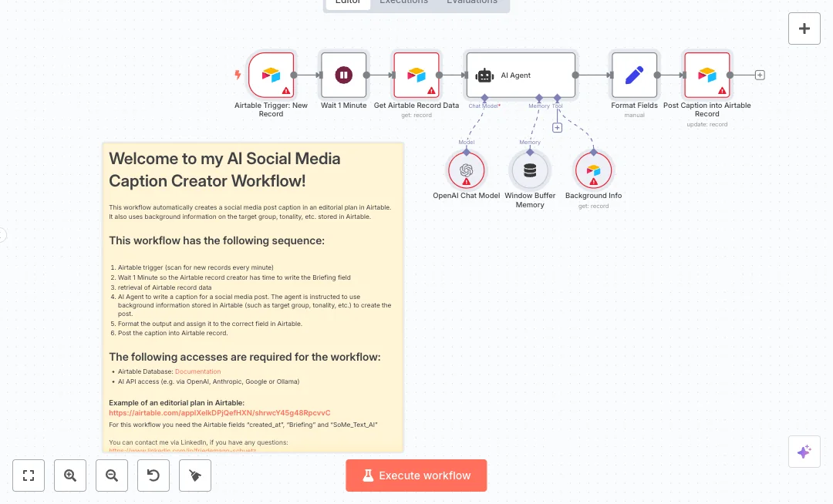Open the add node panel with the plus button
833x504 pixels.
click(x=804, y=29)
